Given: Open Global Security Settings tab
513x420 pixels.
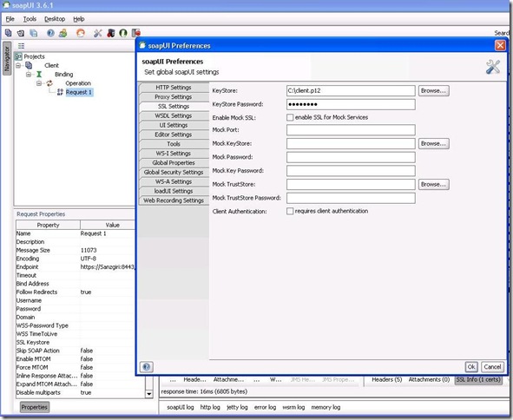Looking at the screenshot, I should 174,173.
